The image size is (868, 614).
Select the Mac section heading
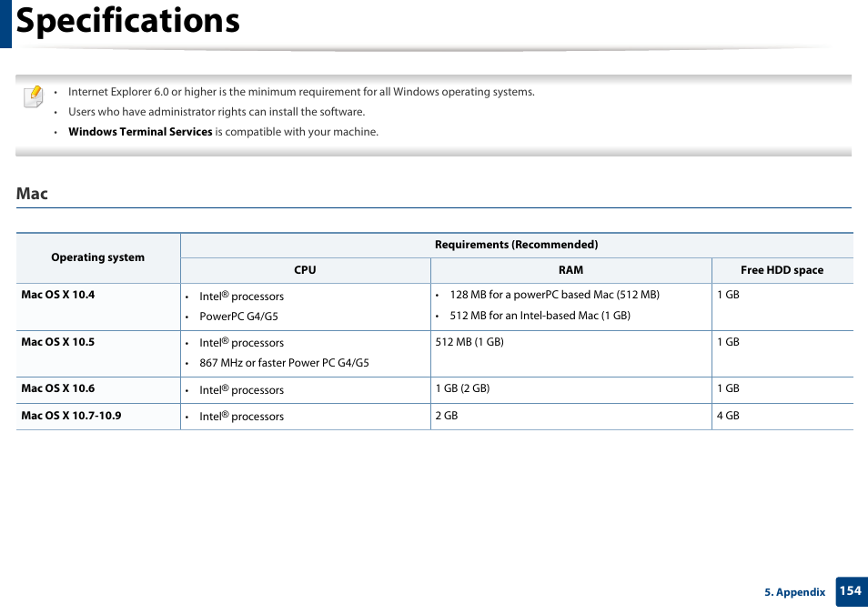[x=32, y=194]
